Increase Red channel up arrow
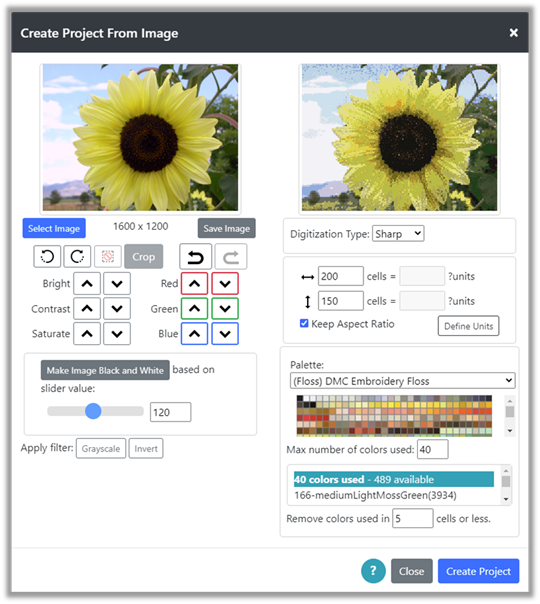 point(195,284)
